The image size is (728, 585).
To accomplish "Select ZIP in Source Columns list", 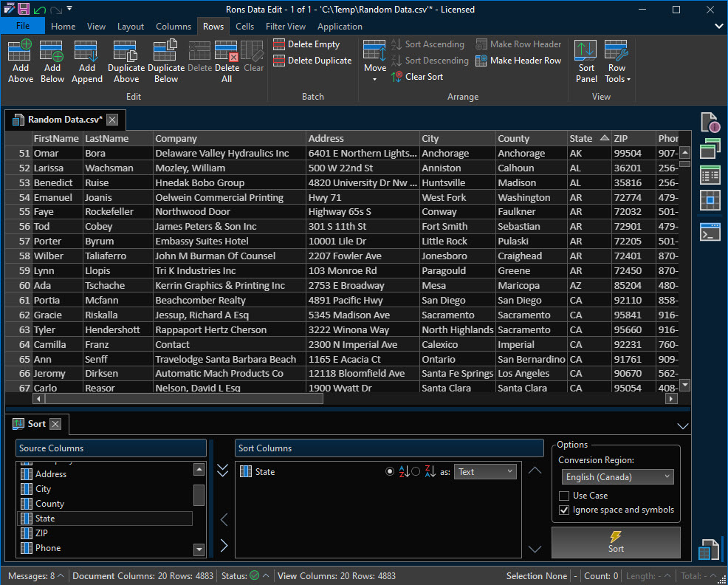I will tap(42, 533).
